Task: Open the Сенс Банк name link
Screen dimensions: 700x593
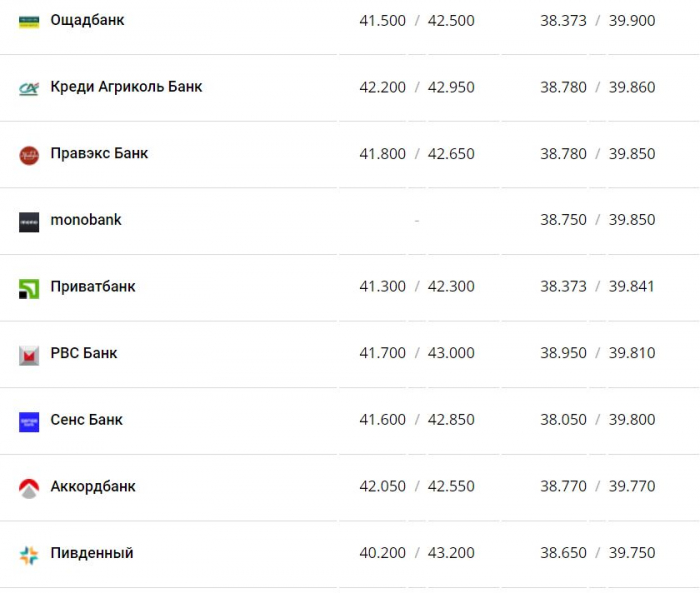Action: [x=86, y=419]
